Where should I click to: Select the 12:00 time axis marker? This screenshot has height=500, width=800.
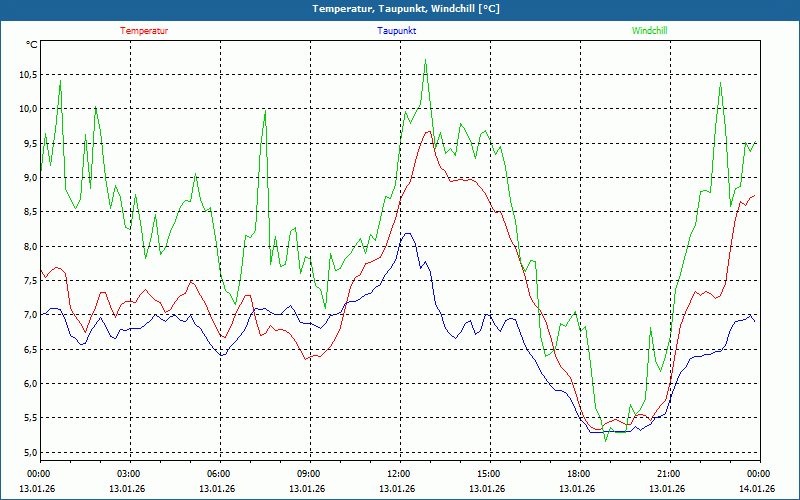pyautogui.click(x=399, y=474)
